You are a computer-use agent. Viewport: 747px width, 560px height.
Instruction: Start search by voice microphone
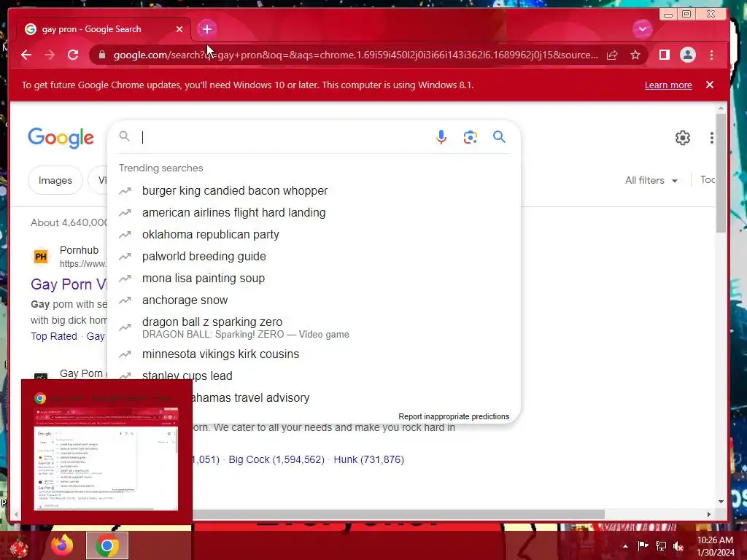[x=441, y=137]
